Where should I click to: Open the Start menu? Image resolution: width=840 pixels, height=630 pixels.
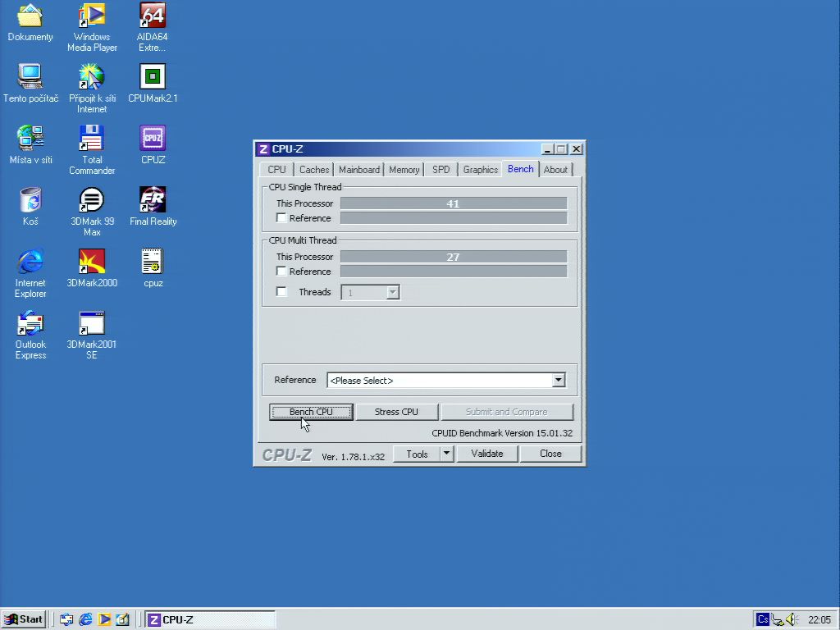click(24, 619)
